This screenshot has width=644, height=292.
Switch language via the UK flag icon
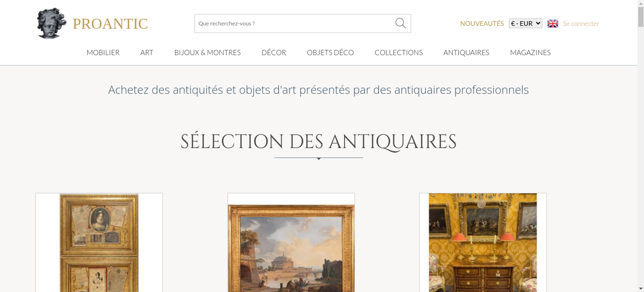pyautogui.click(x=553, y=23)
